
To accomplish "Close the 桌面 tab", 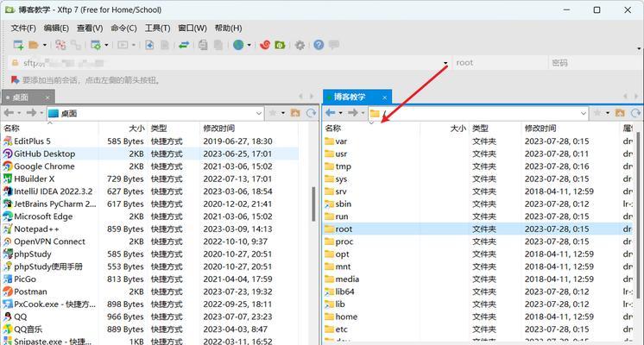I will pyautogui.click(x=47, y=97).
